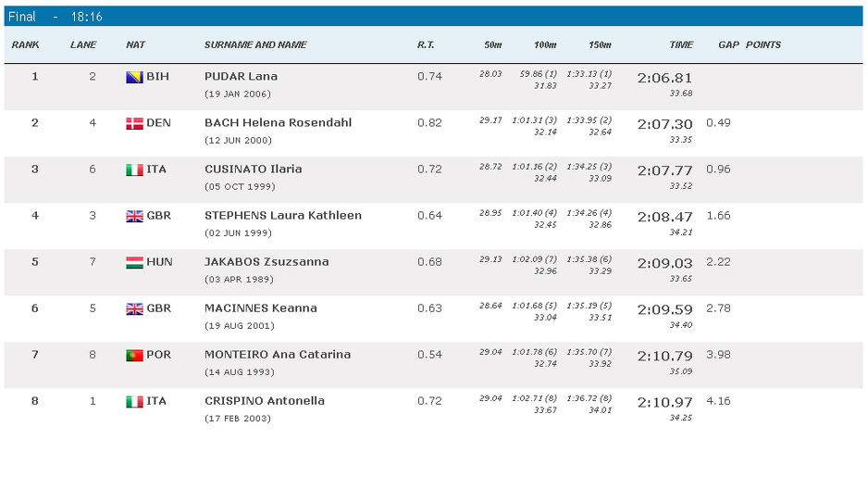Click the Bosnia flag icon beside BIH

coord(134,77)
